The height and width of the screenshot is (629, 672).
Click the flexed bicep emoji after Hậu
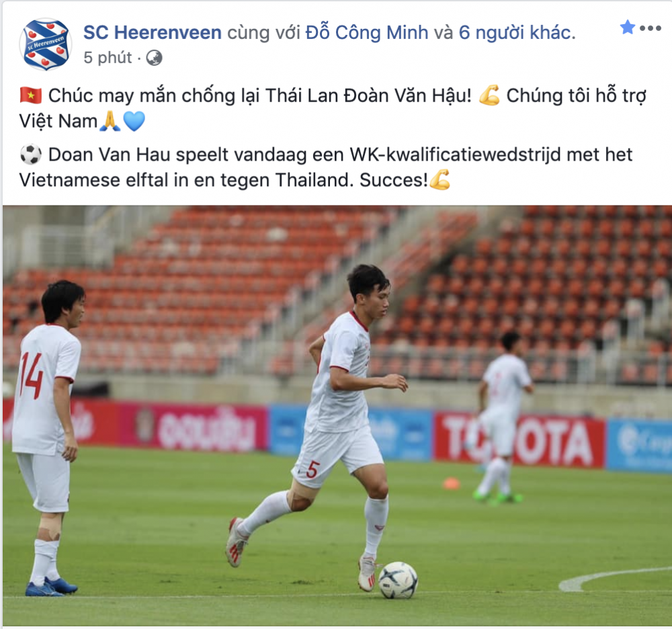[x=489, y=95]
